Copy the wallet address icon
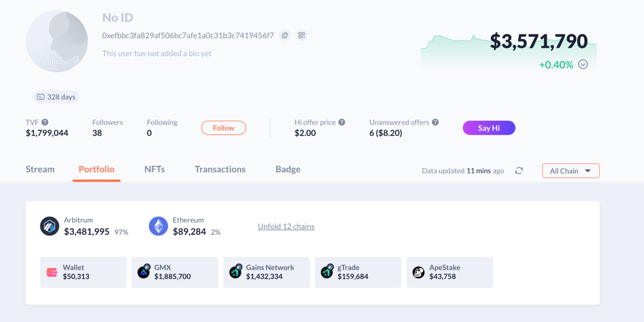The width and height of the screenshot is (644, 322). click(285, 36)
